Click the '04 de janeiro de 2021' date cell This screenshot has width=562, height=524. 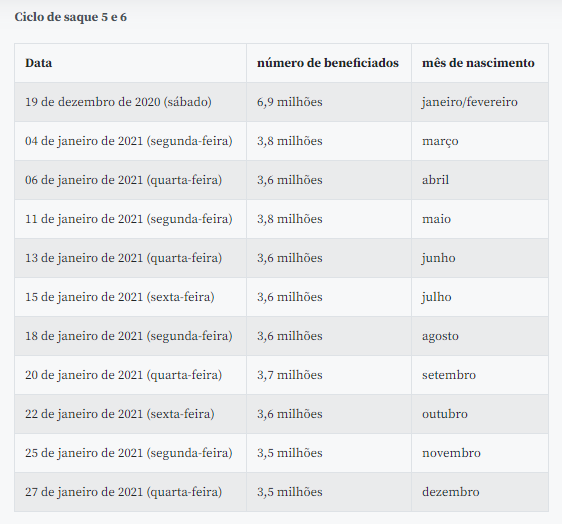tap(130, 141)
